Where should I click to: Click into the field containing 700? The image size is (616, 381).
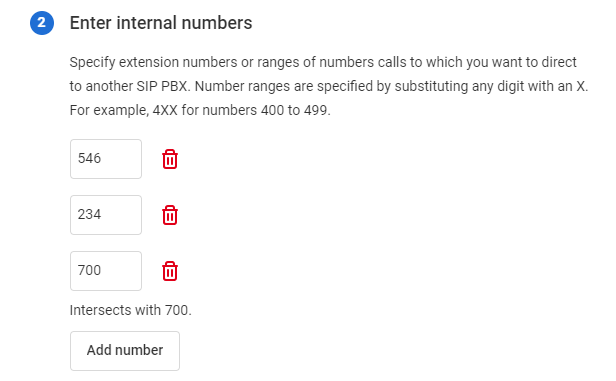tap(106, 271)
